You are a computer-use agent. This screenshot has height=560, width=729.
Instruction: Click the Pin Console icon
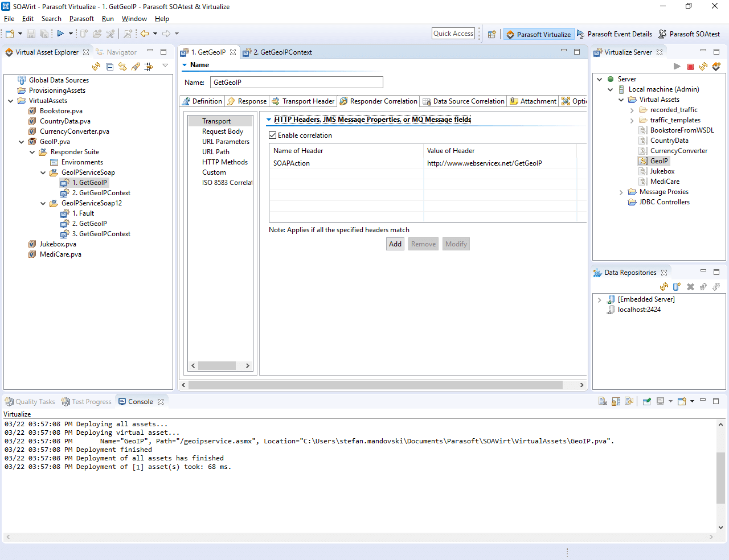point(647,401)
